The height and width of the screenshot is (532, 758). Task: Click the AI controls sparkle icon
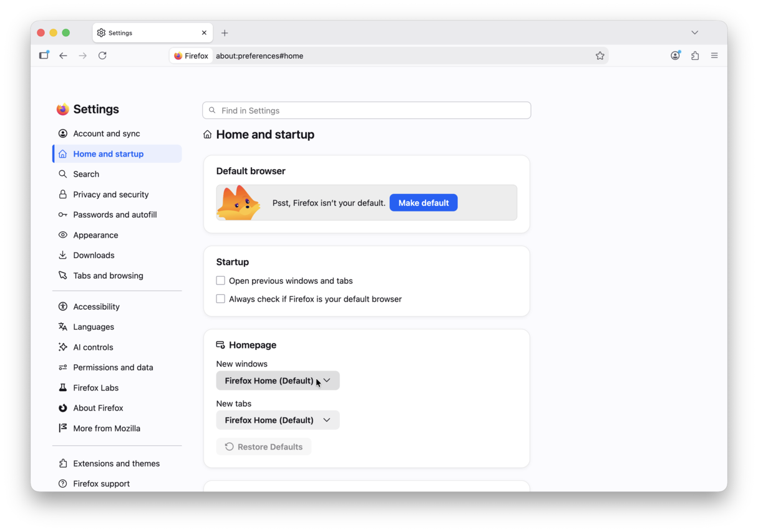pos(63,347)
